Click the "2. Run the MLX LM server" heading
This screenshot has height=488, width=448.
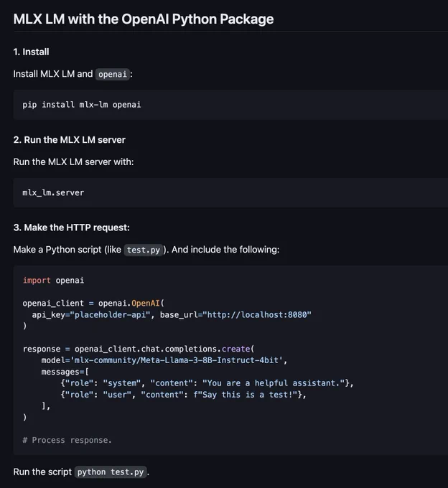[x=70, y=140]
